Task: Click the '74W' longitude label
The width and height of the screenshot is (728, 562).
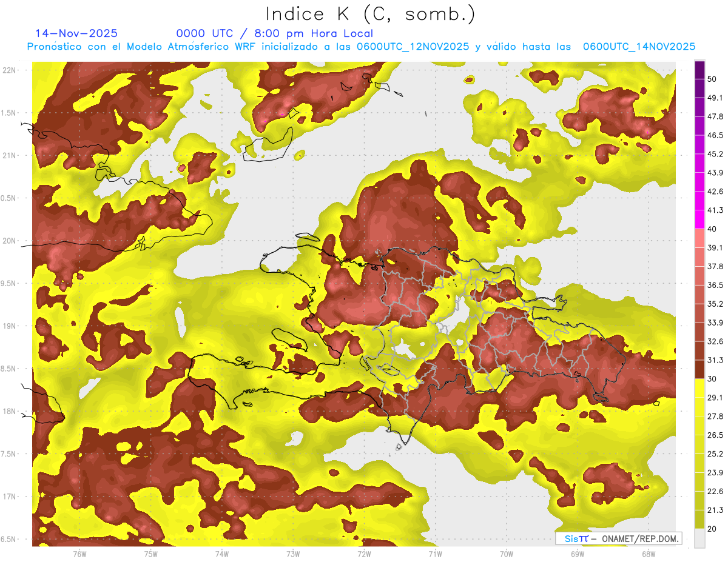Action: click(x=222, y=554)
